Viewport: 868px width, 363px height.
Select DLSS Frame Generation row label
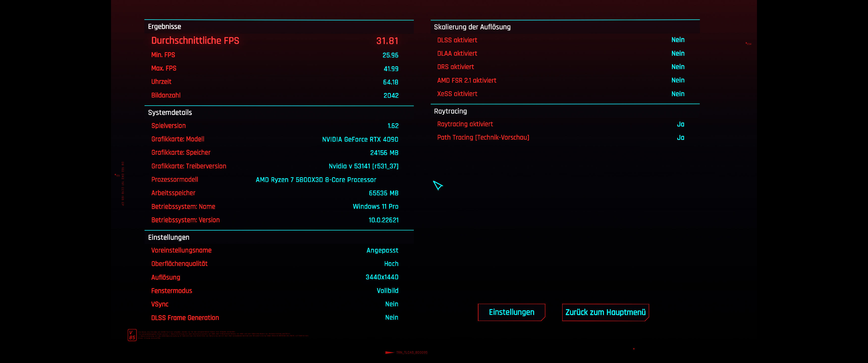185,318
